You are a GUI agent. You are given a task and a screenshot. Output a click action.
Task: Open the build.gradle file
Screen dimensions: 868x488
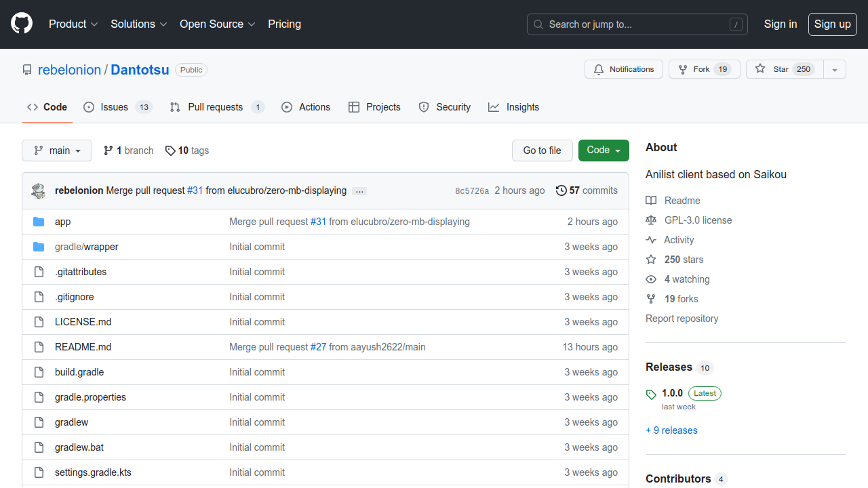click(x=79, y=372)
